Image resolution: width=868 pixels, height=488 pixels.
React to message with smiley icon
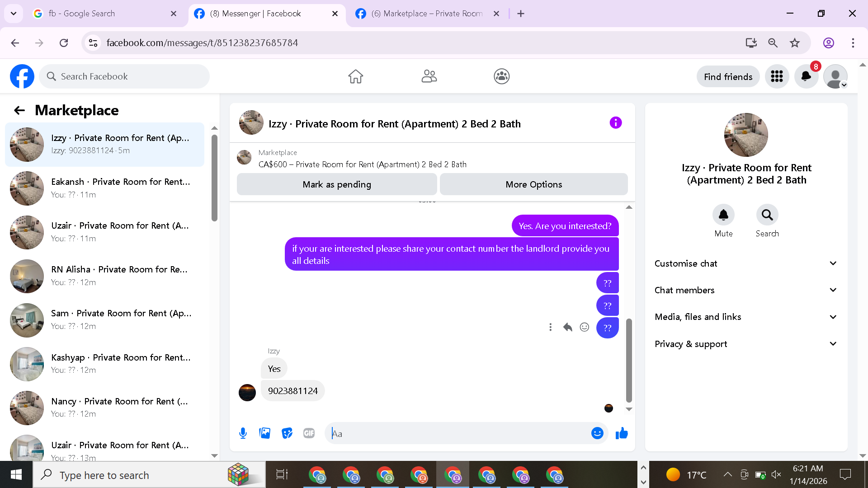click(585, 327)
